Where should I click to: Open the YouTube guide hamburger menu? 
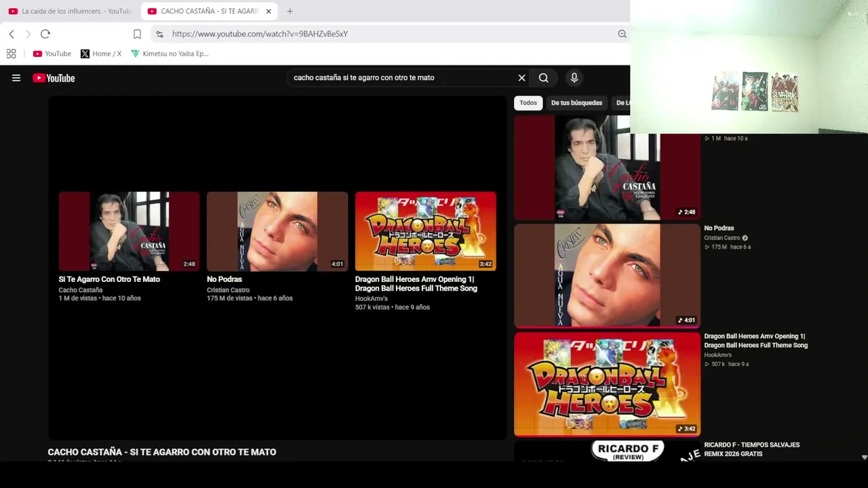click(x=16, y=78)
